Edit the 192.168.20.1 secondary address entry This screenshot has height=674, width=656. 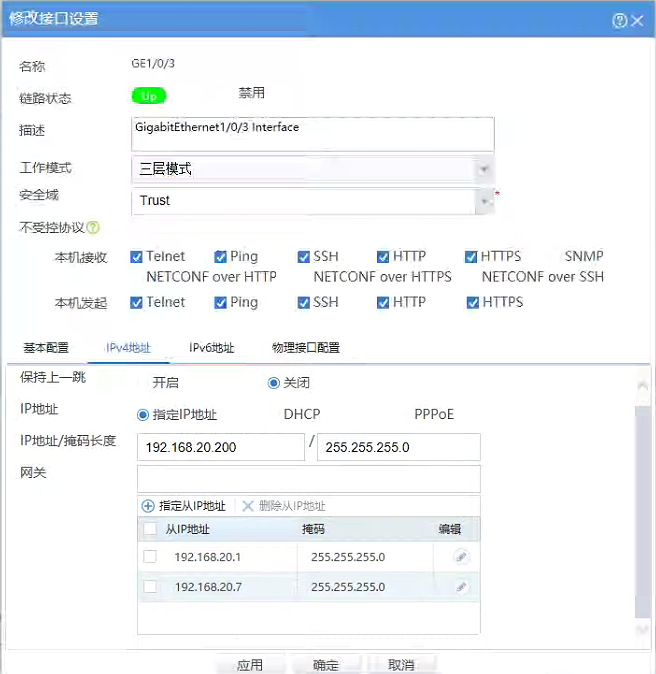click(461, 557)
